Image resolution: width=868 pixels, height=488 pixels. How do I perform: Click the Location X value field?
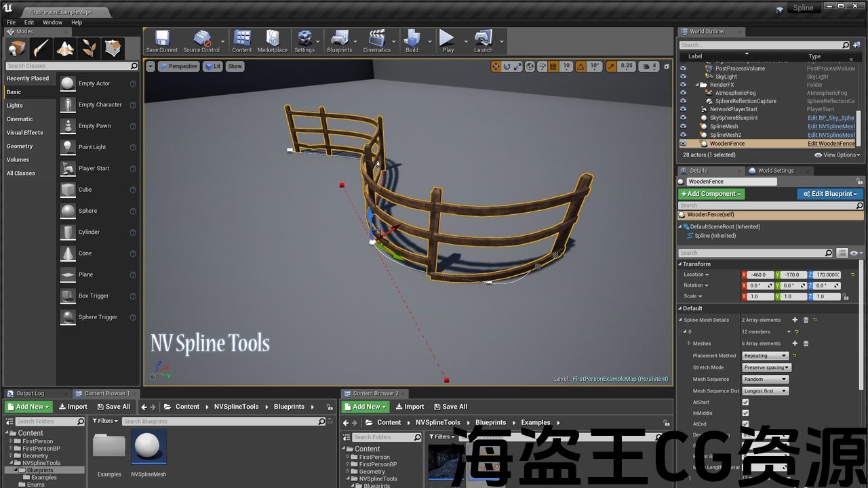point(759,274)
